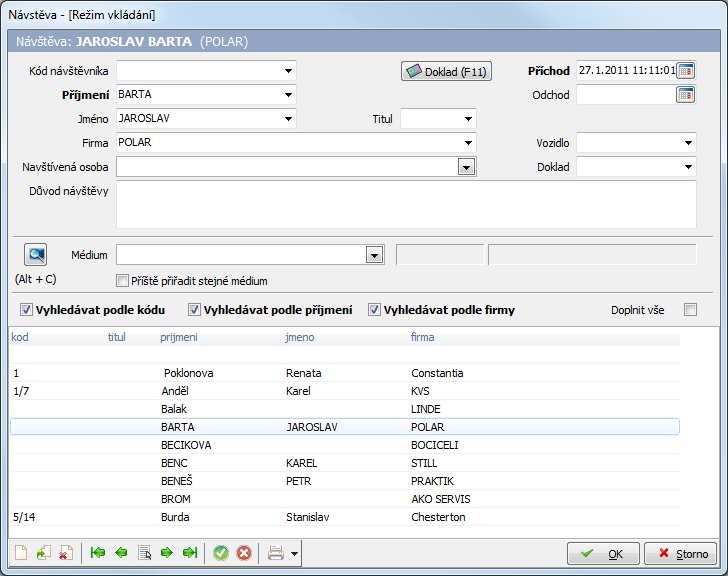Click the 1/7 kod cell
This screenshot has width=728, height=576.
click(21, 391)
